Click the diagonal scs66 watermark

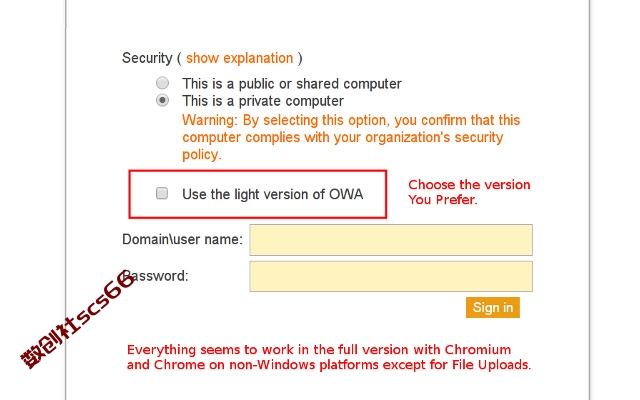[x=78, y=320]
